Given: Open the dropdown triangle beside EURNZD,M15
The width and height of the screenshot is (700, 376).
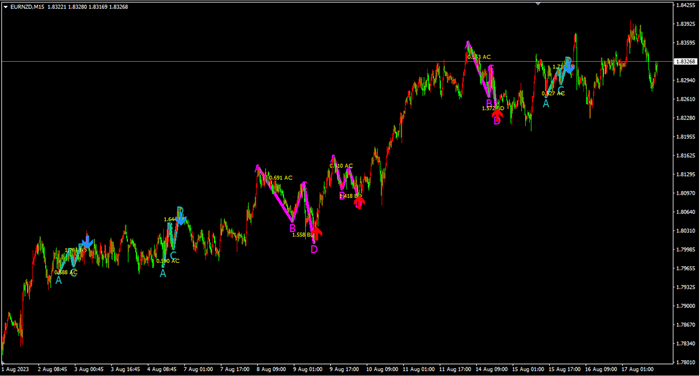Looking at the screenshot, I should click(5, 7).
